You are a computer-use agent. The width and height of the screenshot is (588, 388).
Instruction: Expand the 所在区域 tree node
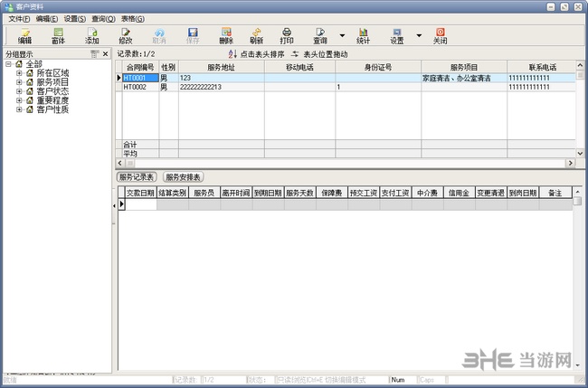click(19, 73)
